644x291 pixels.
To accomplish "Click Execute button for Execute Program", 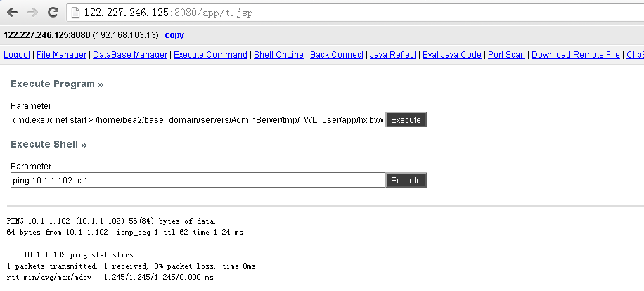I will (406, 120).
